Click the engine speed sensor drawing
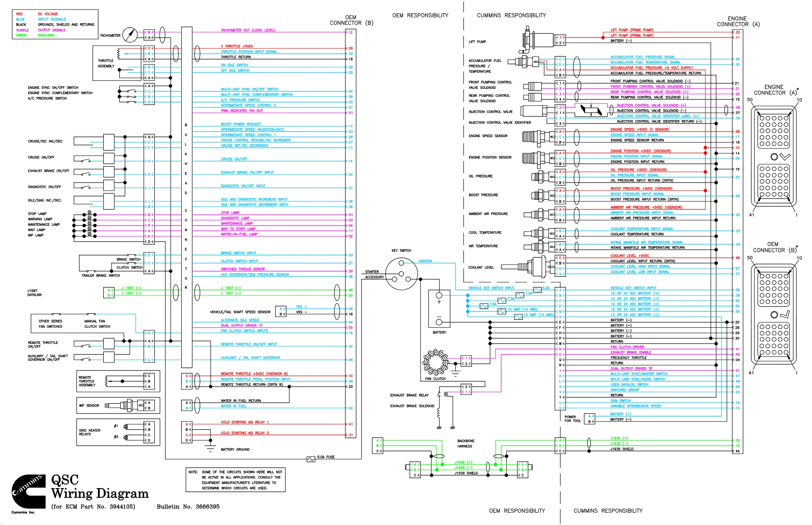 pos(538,137)
